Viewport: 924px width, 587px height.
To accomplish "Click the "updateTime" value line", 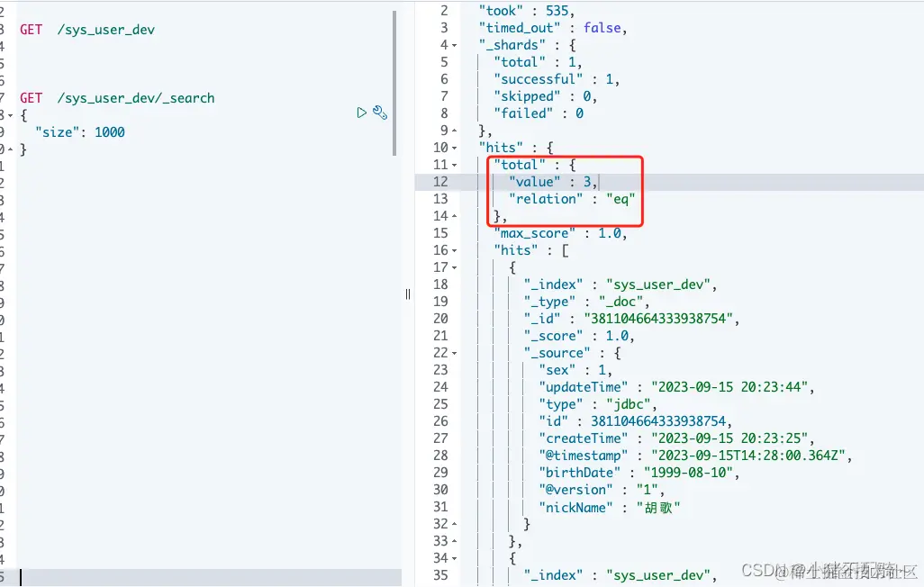I will coord(676,387).
